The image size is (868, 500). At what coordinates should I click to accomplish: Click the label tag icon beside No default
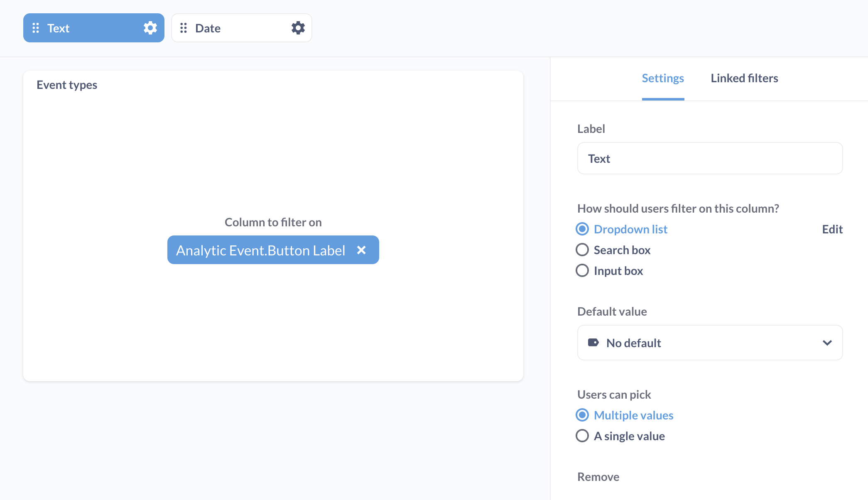coord(593,343)
